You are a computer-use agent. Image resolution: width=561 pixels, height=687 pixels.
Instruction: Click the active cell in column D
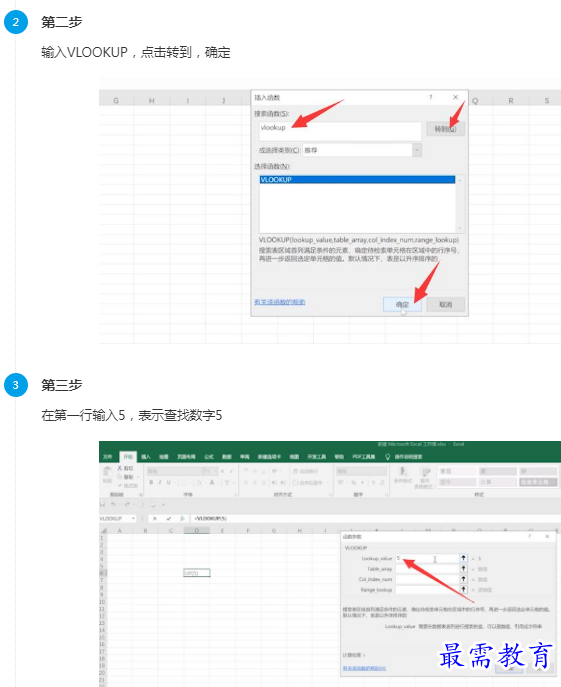(x=197, y=573)
